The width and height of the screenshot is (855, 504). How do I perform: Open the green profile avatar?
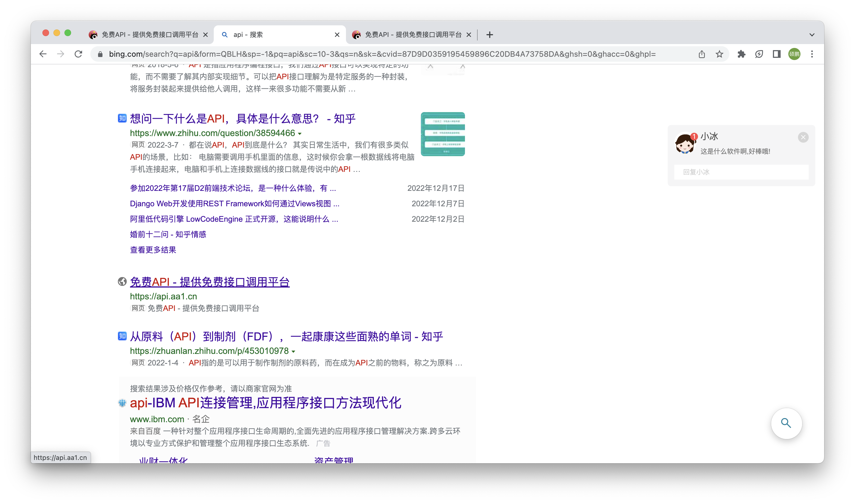pyautogui.click(x=794, y=54)
